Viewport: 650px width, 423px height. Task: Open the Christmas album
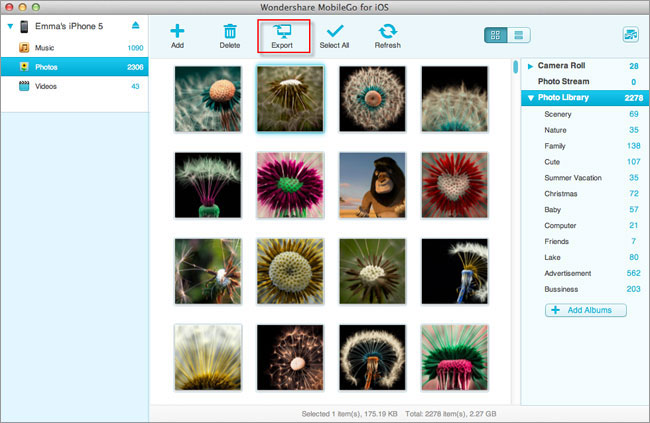(585, 194)
